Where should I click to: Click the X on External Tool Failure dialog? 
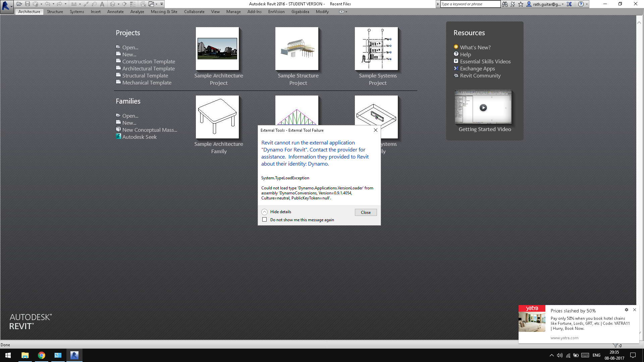pos(376,130)
